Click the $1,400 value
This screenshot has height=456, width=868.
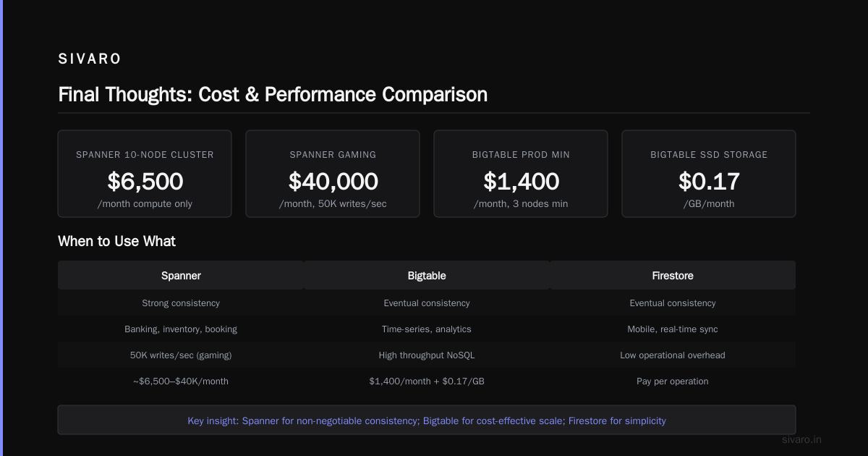pyautogui.click(x=521, y=181)
